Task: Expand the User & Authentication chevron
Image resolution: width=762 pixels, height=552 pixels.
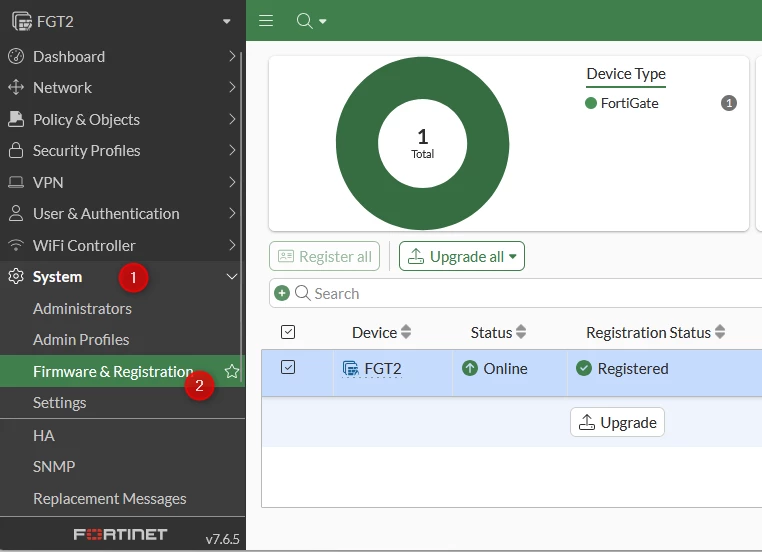Action: [x=232, y=213]
